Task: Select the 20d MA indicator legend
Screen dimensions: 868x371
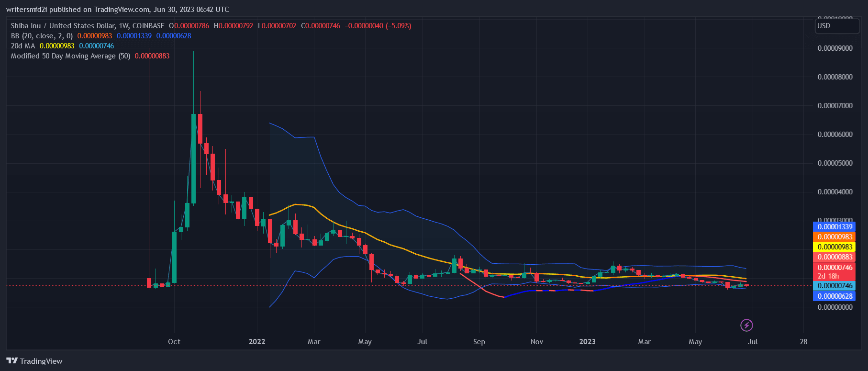Action: click(23, 46)
